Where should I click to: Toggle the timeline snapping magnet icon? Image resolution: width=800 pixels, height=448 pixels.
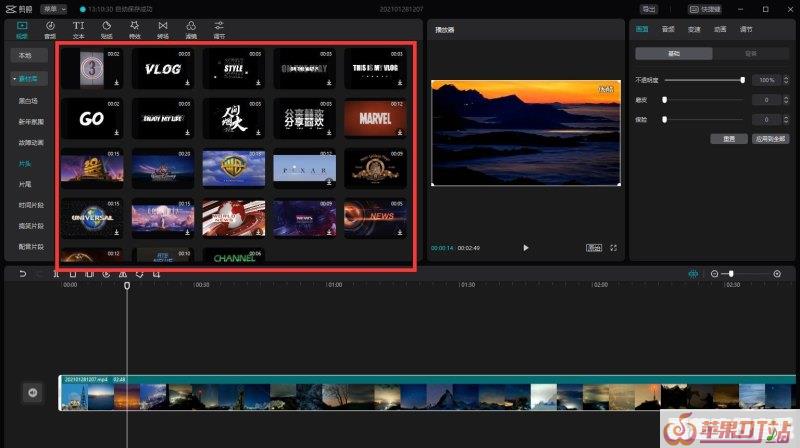click(x=693, y=274)
